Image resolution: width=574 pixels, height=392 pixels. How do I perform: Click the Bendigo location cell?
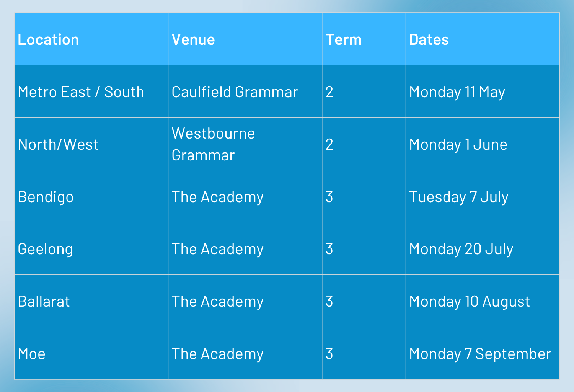click(46, 197)
